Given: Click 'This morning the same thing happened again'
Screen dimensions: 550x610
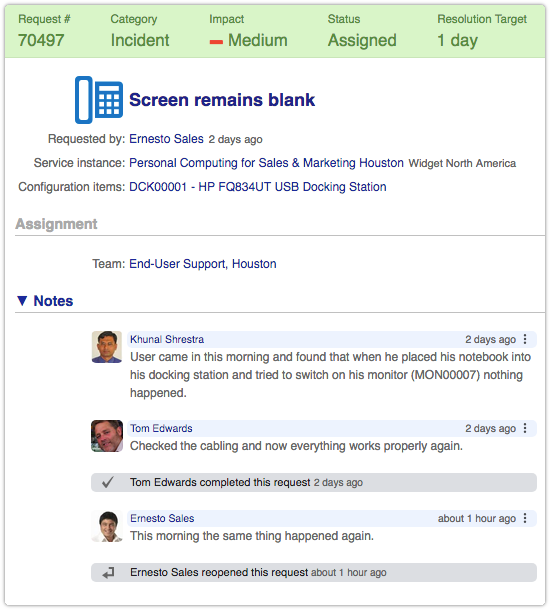Looking at the screenshot, I should tap(252, 536).
